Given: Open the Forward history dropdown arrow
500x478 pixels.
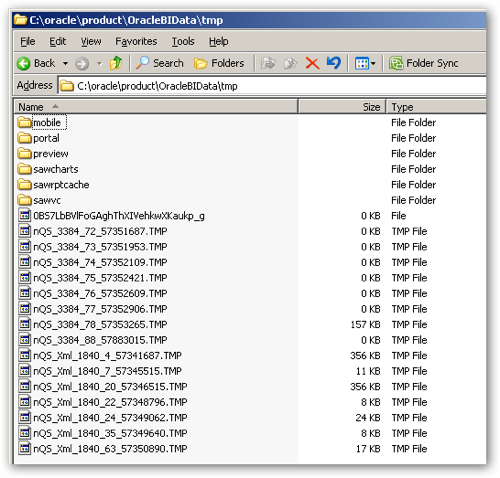Looking at the screenshot, I should (x=99, y=63).
